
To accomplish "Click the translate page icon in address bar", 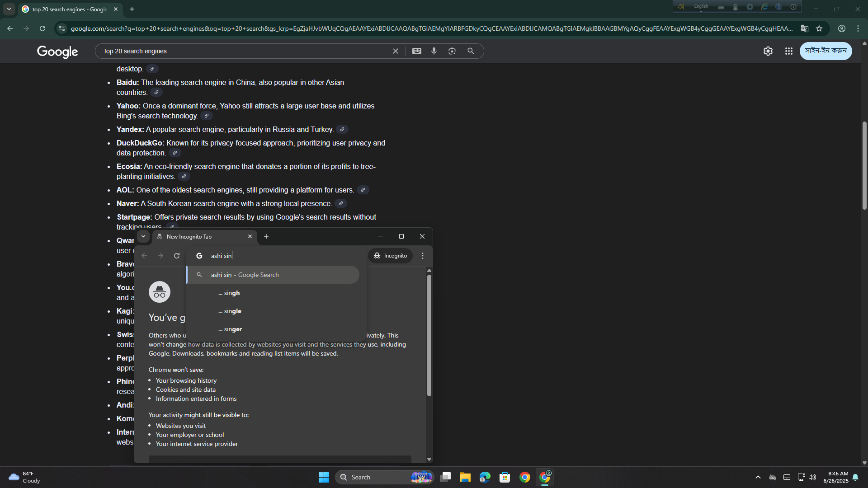I will click(x=805, y=28).
